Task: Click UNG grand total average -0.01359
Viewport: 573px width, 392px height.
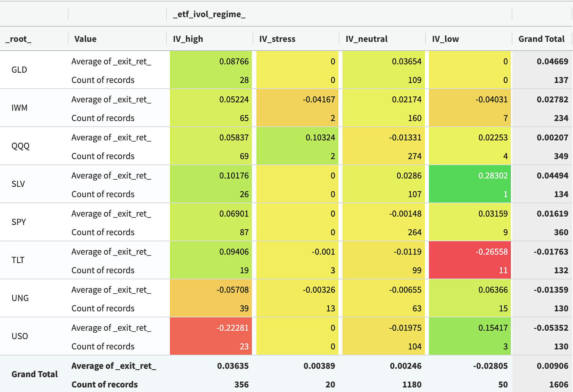Action: click(x=551, y=290)
